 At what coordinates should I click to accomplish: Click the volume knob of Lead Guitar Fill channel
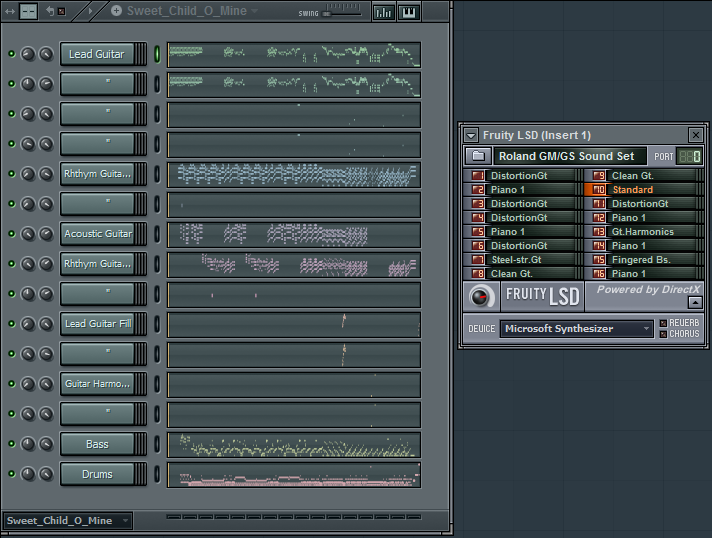[46, 324]
